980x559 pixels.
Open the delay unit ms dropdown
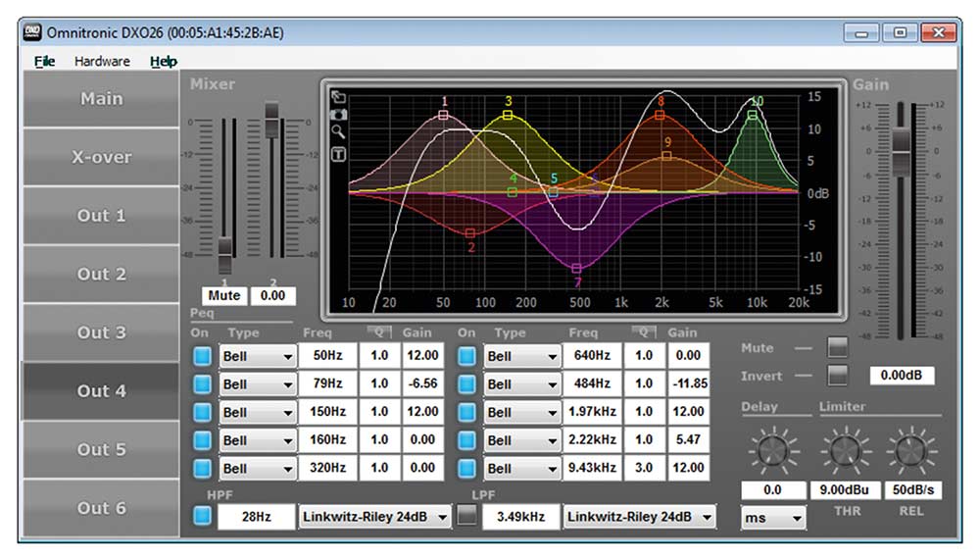[773, 518]
